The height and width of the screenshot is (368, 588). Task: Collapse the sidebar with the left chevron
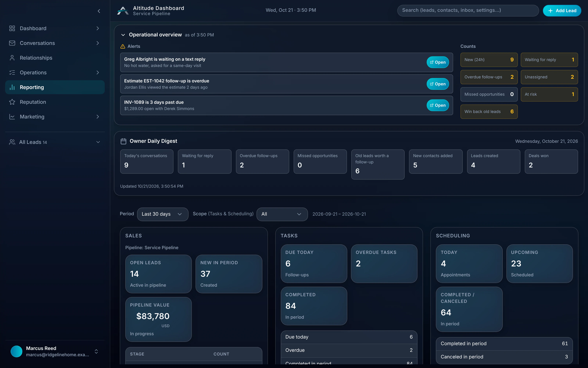click(99, 11)
